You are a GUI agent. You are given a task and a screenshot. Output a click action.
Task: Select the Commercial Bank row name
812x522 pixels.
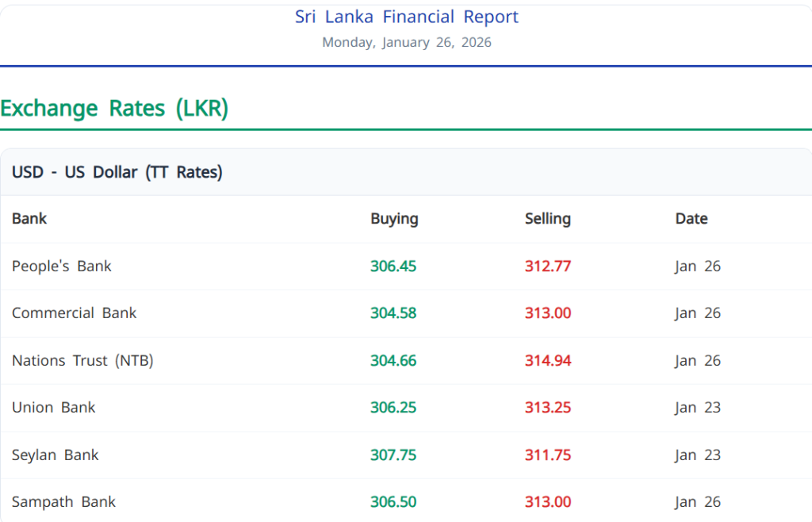click(74, 313)
